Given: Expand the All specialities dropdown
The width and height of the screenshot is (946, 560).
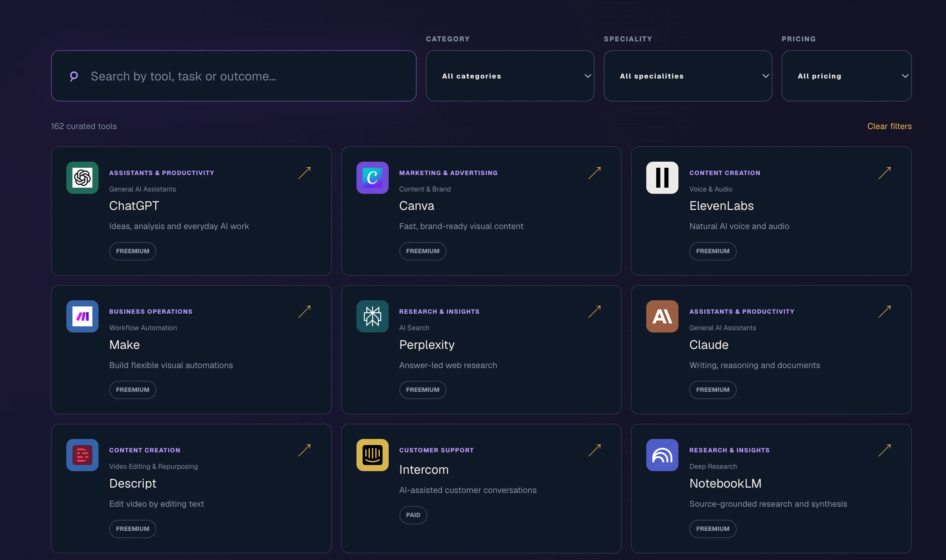Looking at the screenshot, I should click(x=688, y=76).
